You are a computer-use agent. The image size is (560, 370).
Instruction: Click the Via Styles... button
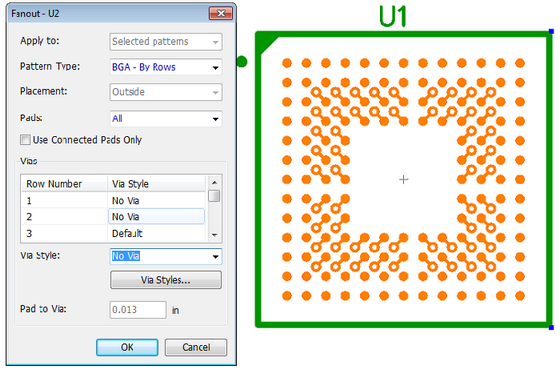[166, 280]
